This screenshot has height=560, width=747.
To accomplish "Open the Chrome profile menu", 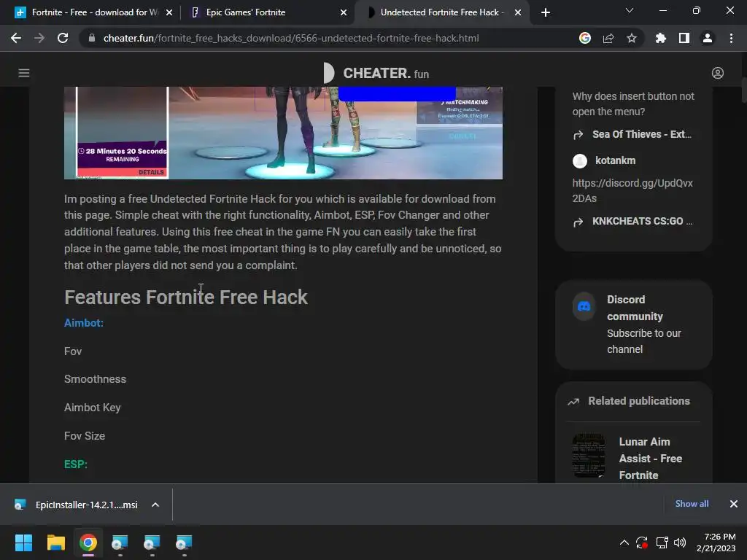I will click(707, 38).
